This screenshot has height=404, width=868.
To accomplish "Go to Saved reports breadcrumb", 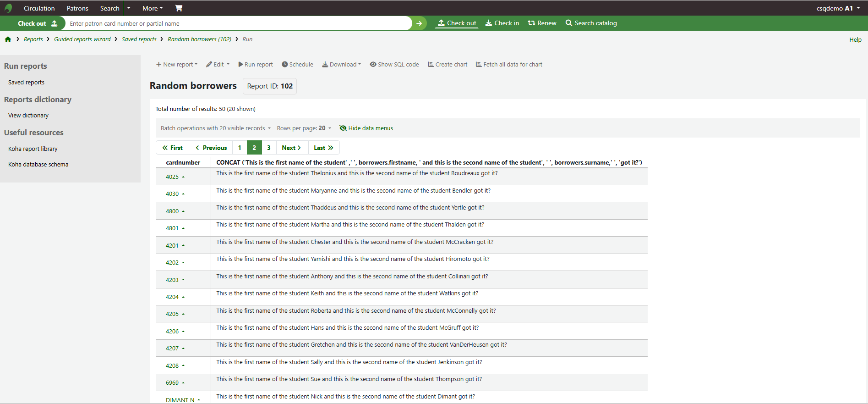I will coord(139,39).
